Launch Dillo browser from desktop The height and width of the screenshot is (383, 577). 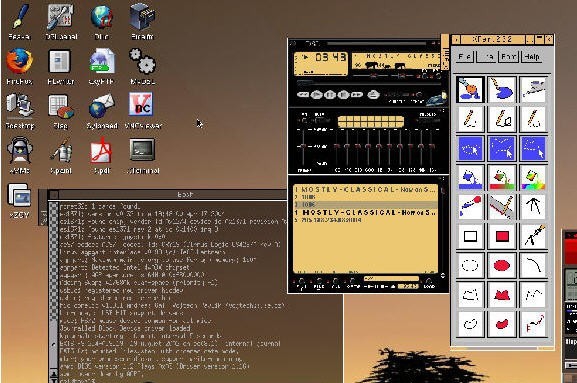coord(102,21)
